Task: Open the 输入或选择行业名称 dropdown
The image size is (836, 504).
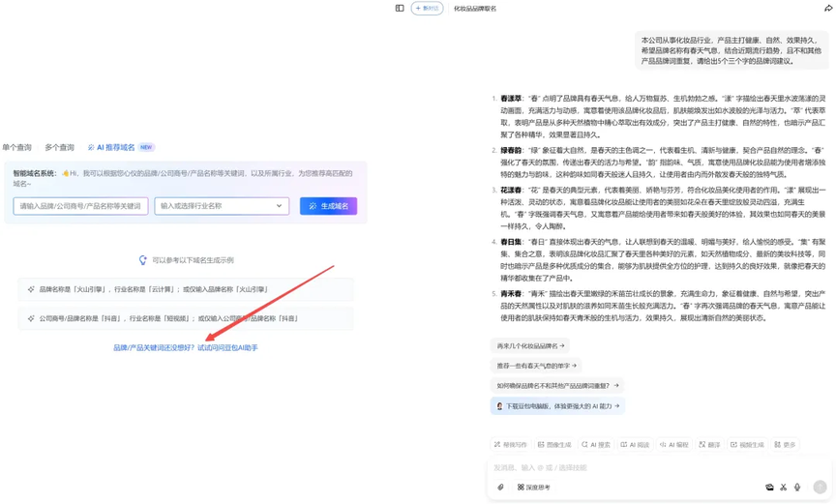Action: 222,206
